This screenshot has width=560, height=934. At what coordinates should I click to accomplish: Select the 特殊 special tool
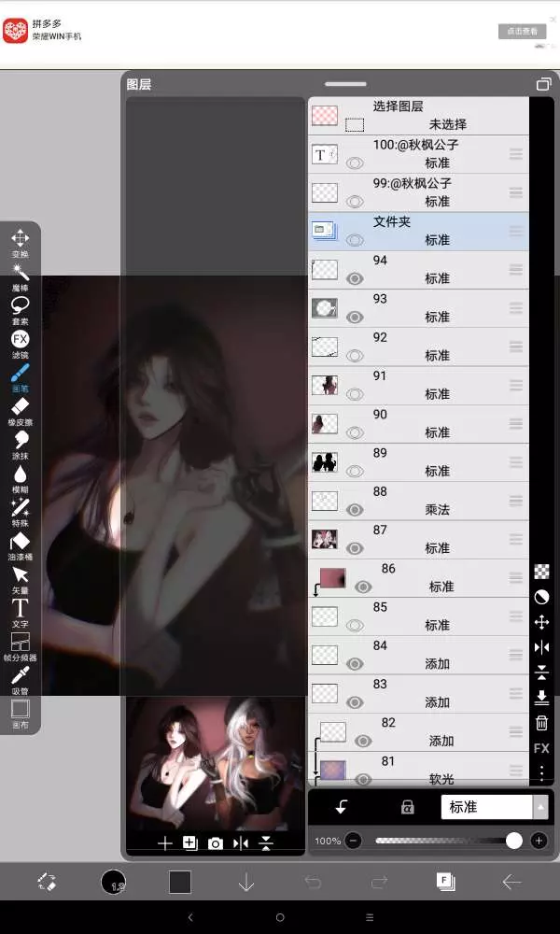21,512
